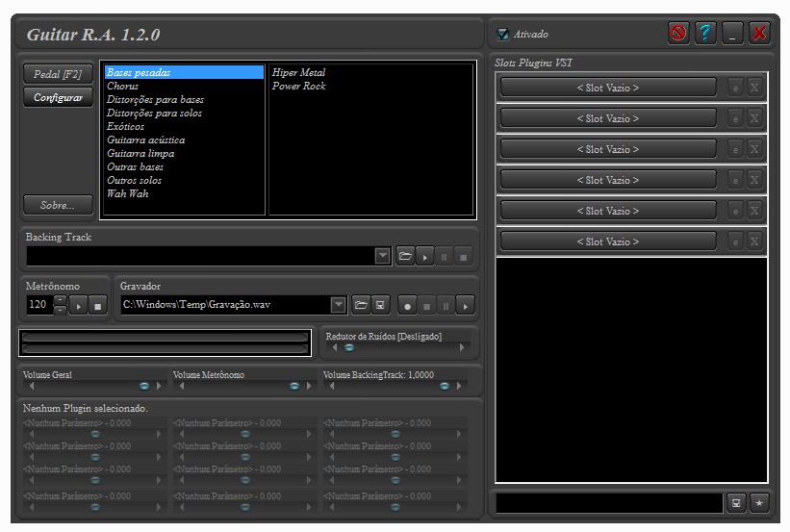
Task: Increase metronome tempo with up stepper
Action: pyautogui.click(x=60, y=300)
